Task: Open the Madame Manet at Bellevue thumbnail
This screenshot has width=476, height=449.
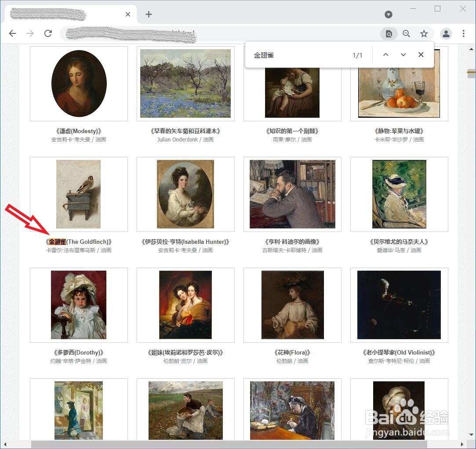Action: [x=399, y=194]
